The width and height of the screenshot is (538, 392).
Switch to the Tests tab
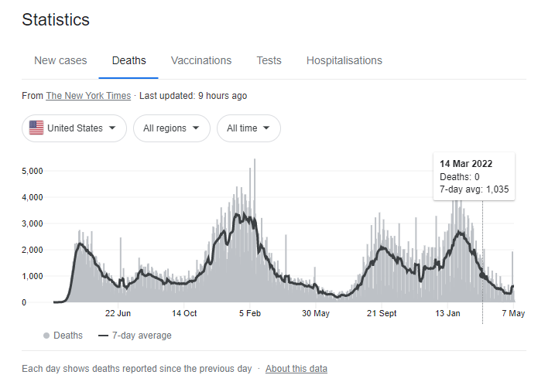[269, 60]
